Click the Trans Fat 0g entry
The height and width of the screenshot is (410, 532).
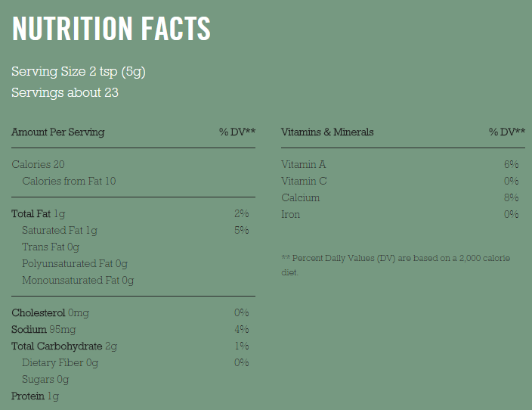tap(51, 247)
